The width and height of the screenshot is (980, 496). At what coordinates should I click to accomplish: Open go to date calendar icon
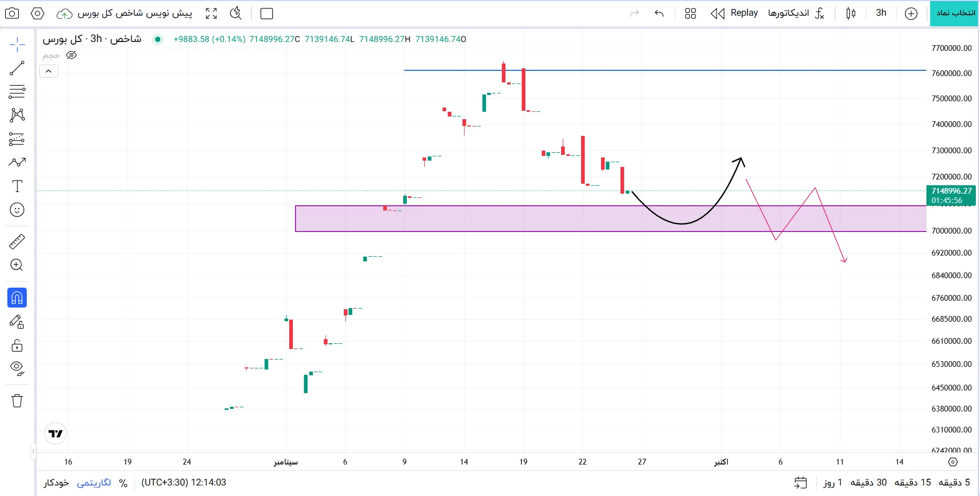pyautogui.click(x=800, y=483)
